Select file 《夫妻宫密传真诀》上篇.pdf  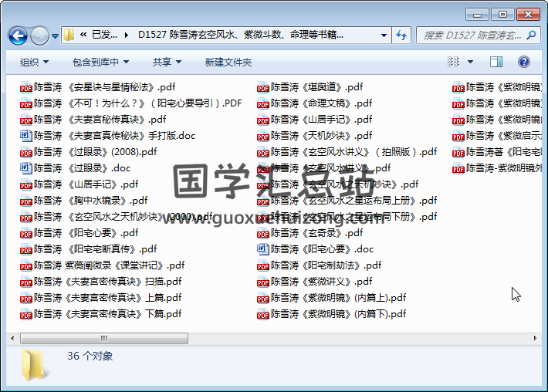point(100,298)
